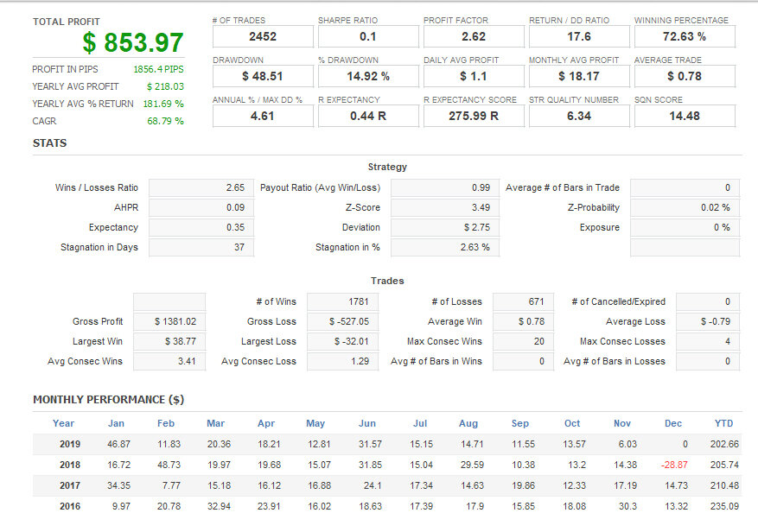Click the Average Win field $ 0.78
Viewport: 758px width, 532px height.
(523, 321)
